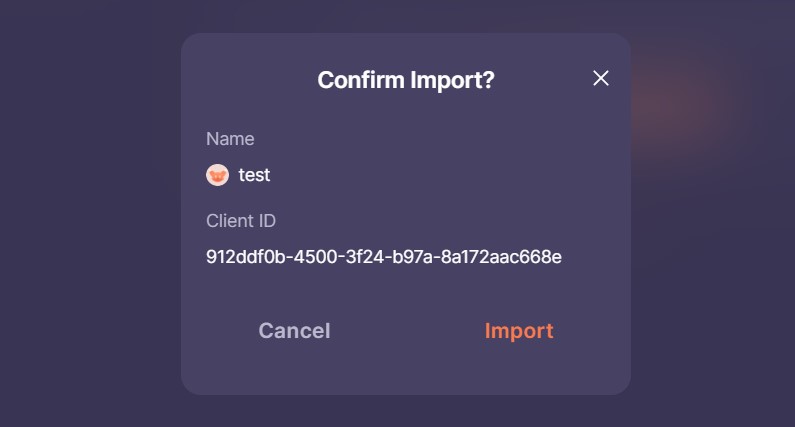Click the 'Confirm Import?' dialog title
Viewport: 795px width, 427px height.
[405, 80]
